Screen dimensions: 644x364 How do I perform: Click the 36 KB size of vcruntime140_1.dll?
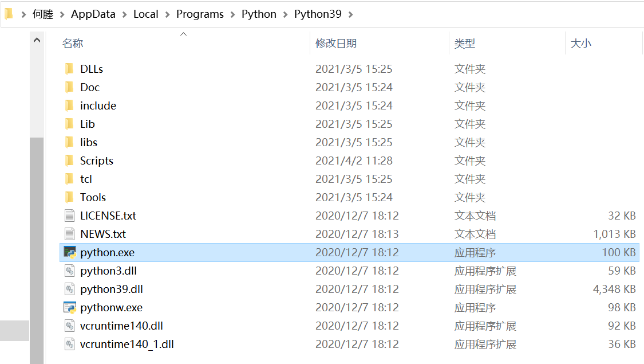coord(622,345)
